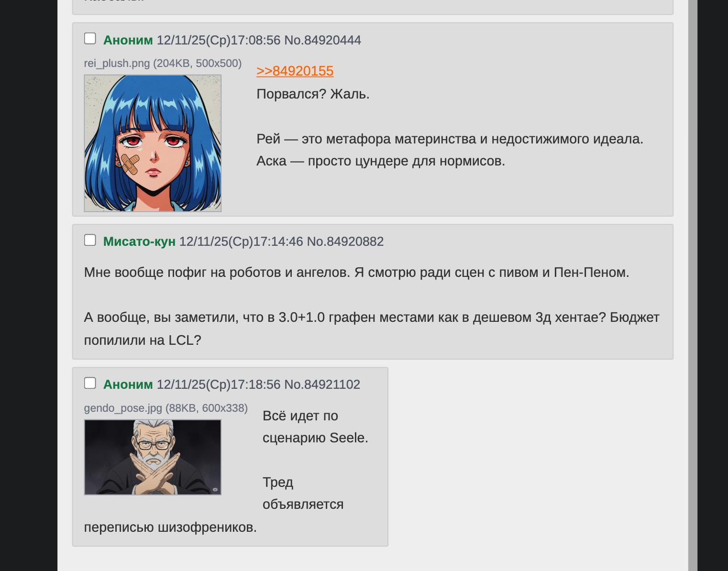
Task: Click the 'Порвался? Жаль.' reply text
Action: pos(313,94)
